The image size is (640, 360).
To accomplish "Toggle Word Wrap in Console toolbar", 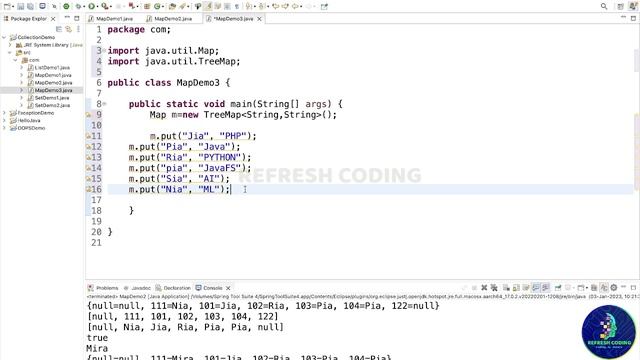I will click(x=526, y=288).
